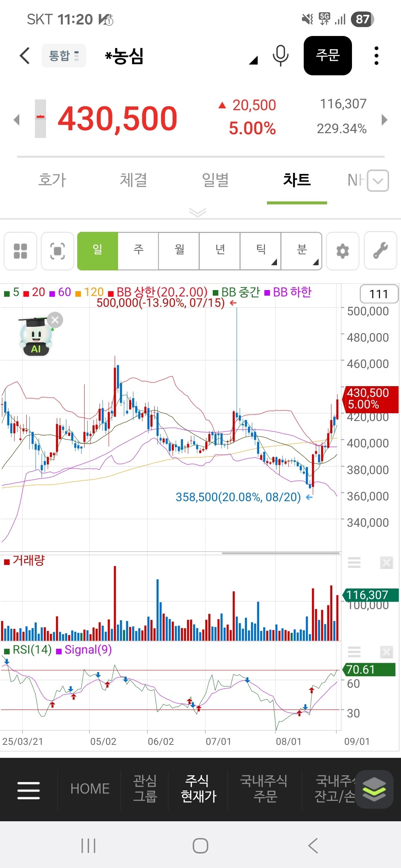Switch to the 체결 tab
Viewport: 401px width, 868px height.
(133, 180)
